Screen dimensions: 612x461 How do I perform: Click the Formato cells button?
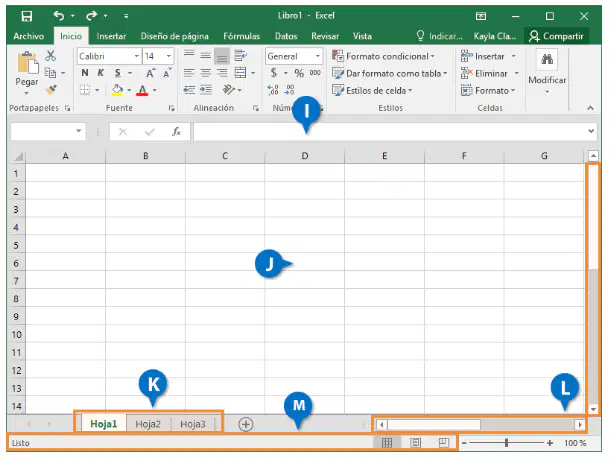point(488,91)
